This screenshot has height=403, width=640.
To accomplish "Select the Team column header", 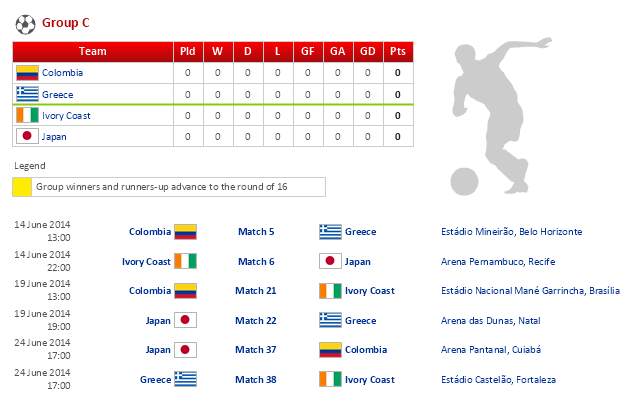I will [x=92, y=51].
